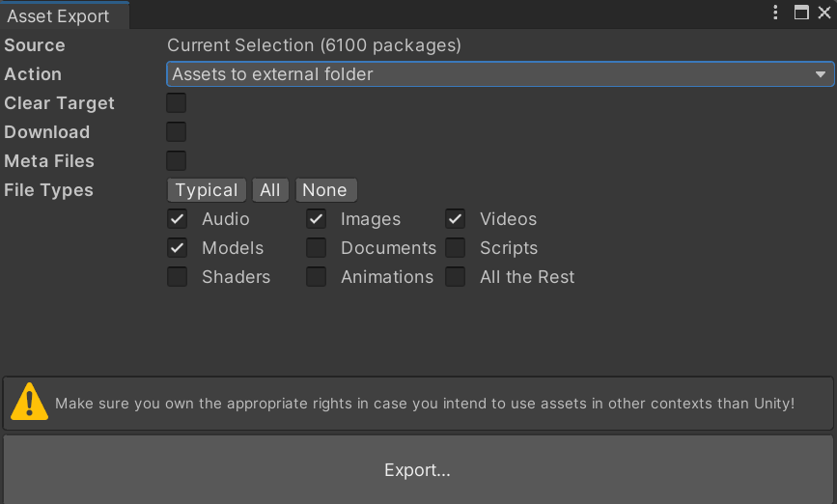Enable the Meta Files checkbox
The image size is (837, 504).
click(176, 160)
